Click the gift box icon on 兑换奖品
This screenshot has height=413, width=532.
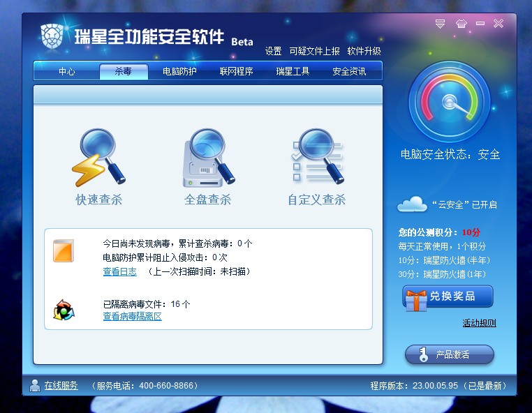[x=415, y=301]
